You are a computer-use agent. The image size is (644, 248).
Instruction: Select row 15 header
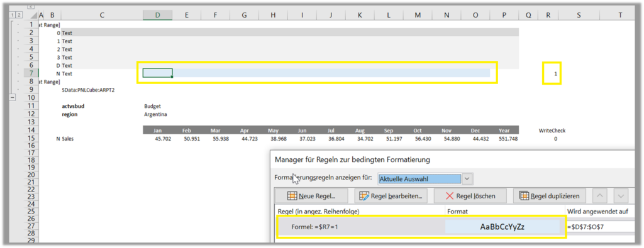pos(31,139)
